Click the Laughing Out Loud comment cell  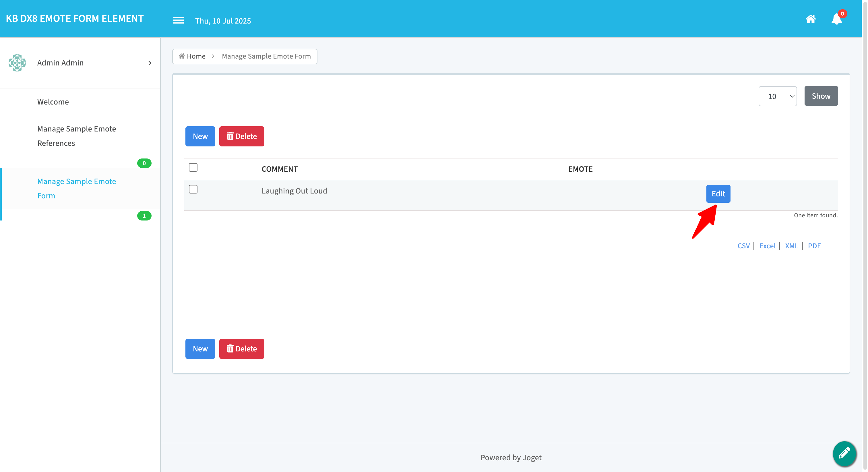click(x=294, y=191)
